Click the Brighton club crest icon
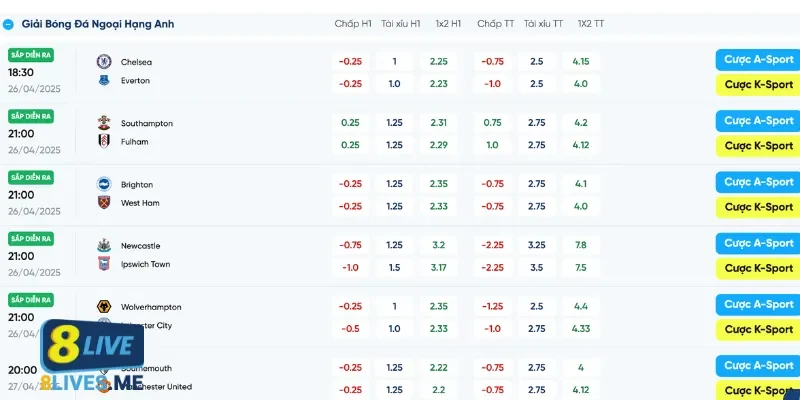Screen dimensions: 800x400 point(103,185)
